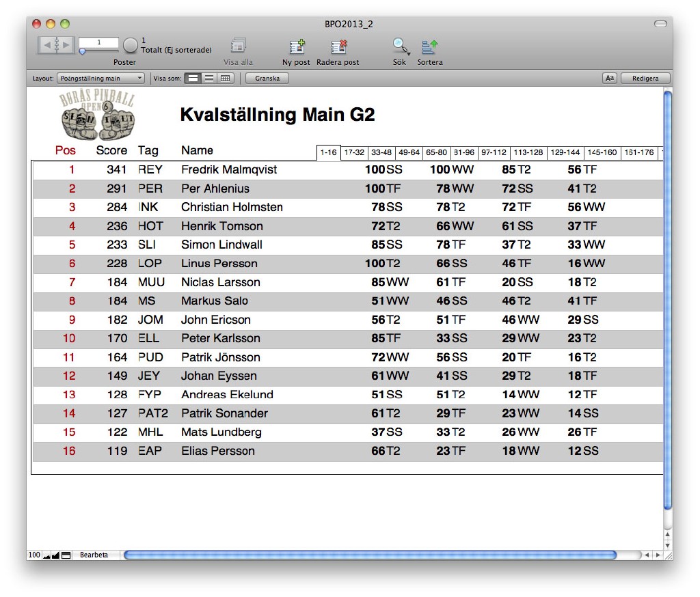Click the Visa alla icon

(239, 46)
